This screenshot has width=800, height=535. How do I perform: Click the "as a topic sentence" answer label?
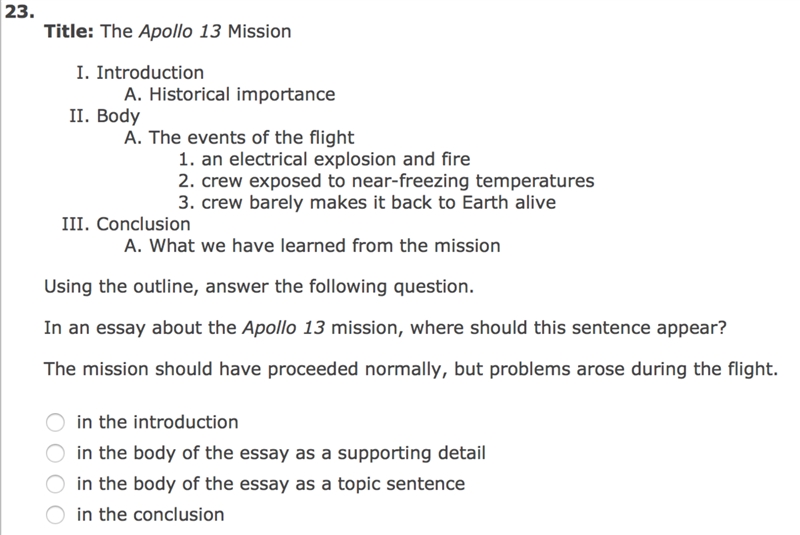coord(271,484)
